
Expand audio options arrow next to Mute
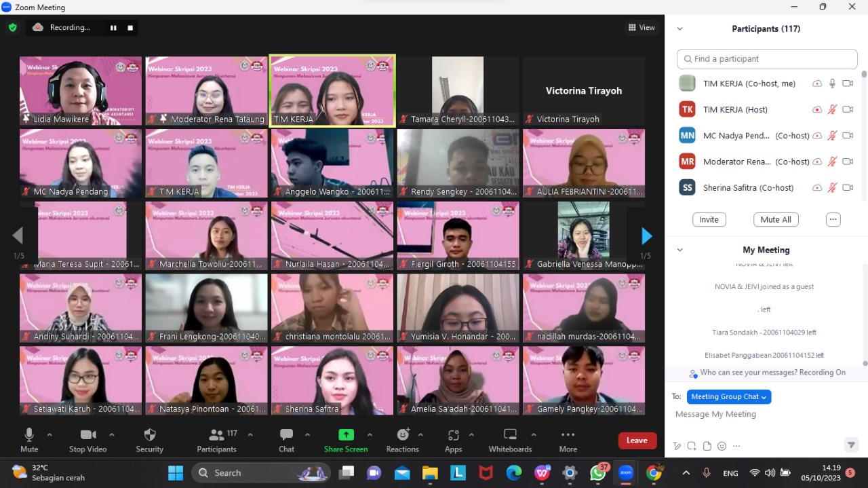50,434
